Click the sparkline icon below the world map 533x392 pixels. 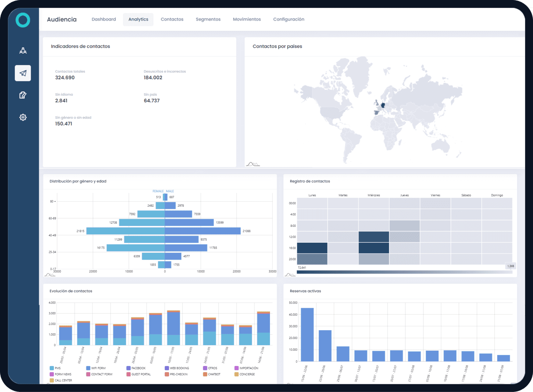tap(253, 163)
